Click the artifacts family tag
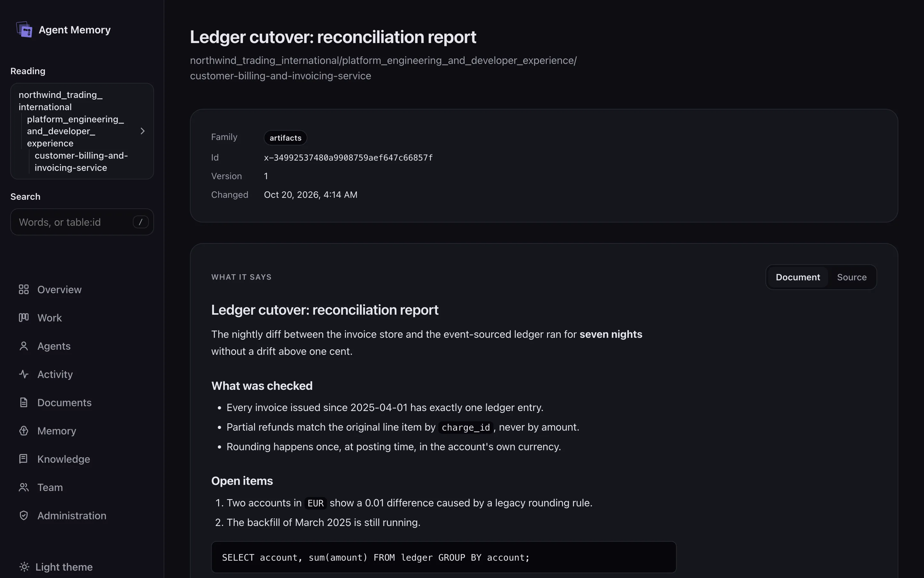 click(285, 138)
